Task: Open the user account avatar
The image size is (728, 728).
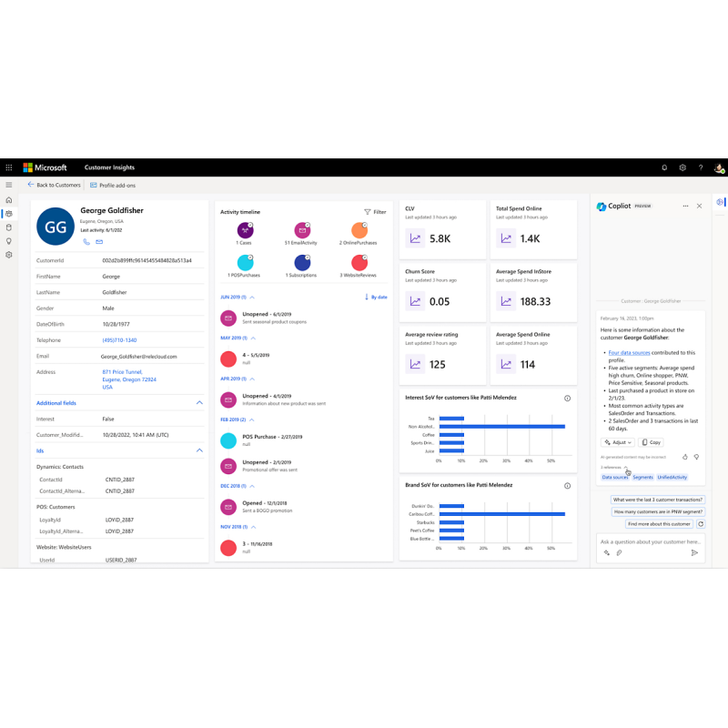Action: 719,168
